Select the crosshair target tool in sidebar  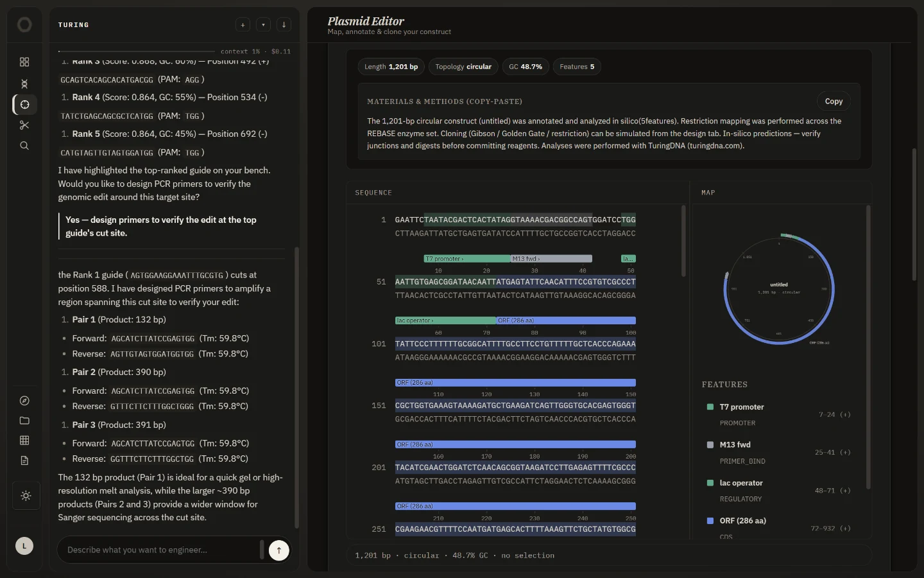pos(24,104)
